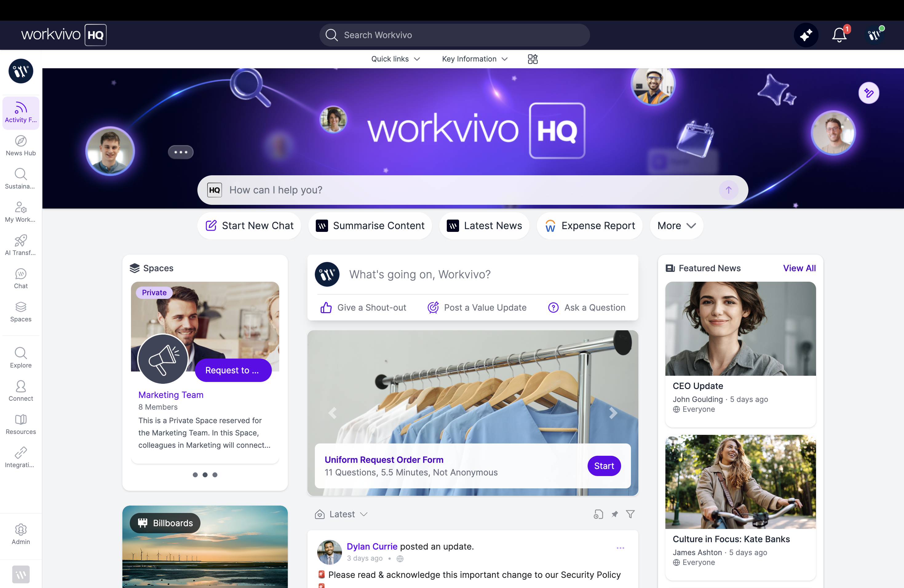The height and width of the screenshot is (588, 904).
Task: Open View All featured news
Action: point(799,268)
